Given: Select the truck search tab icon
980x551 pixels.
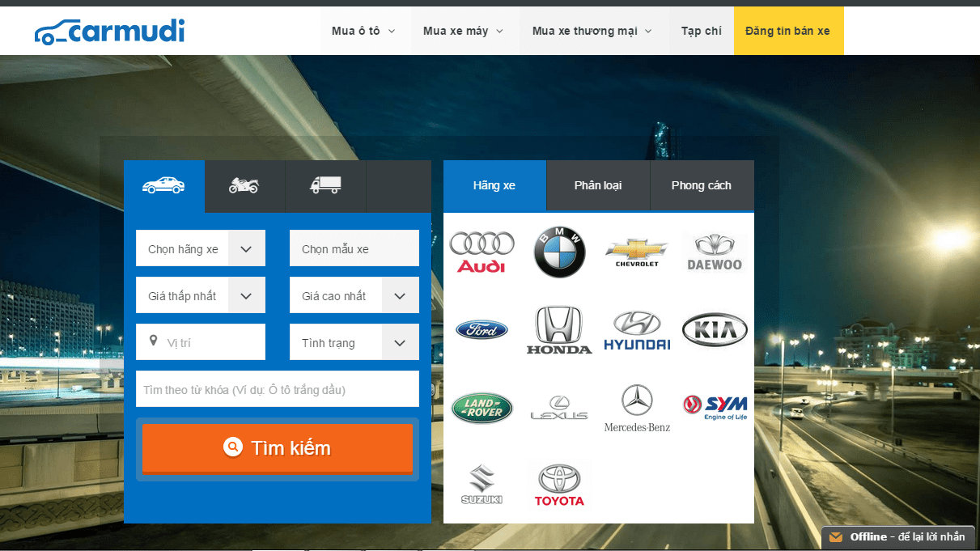Looking at the screenshot, I should [325, 185].
